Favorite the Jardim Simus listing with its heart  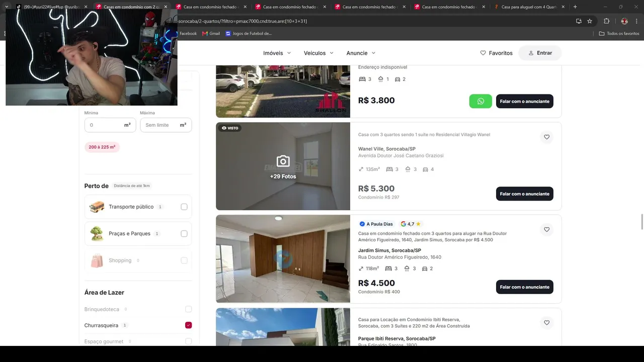546,229
